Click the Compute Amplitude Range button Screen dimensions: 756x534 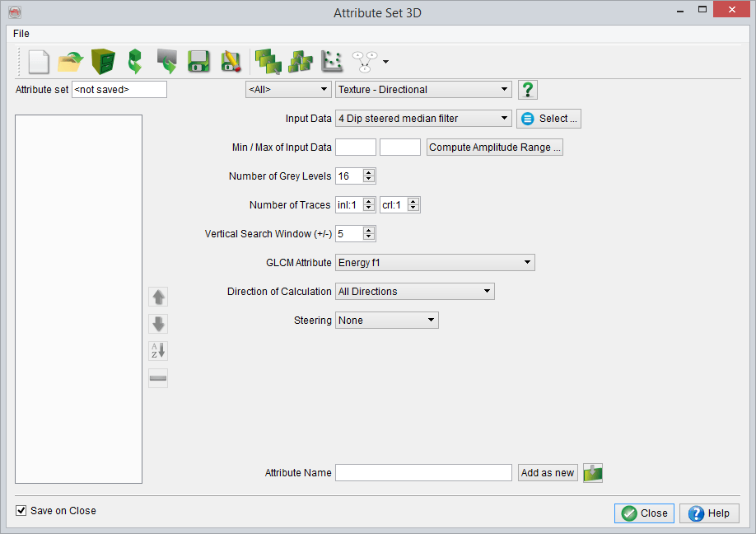tap(495, 148)
